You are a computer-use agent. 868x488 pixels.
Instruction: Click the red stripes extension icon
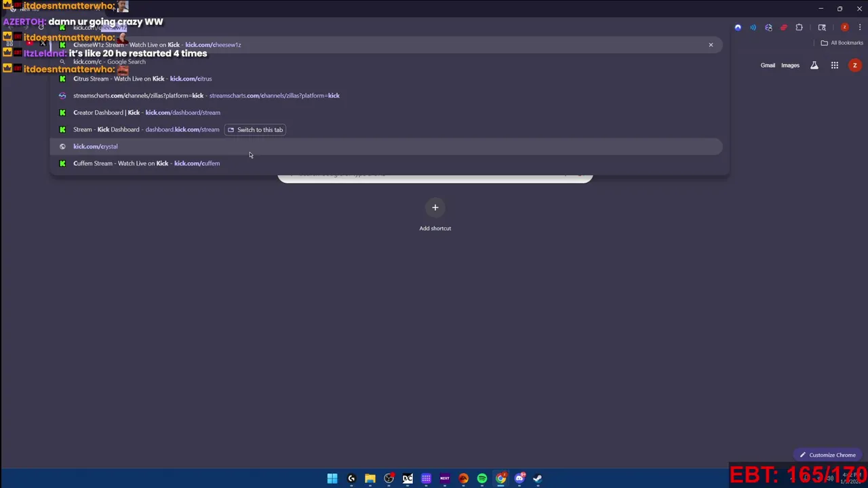[783, 28]
